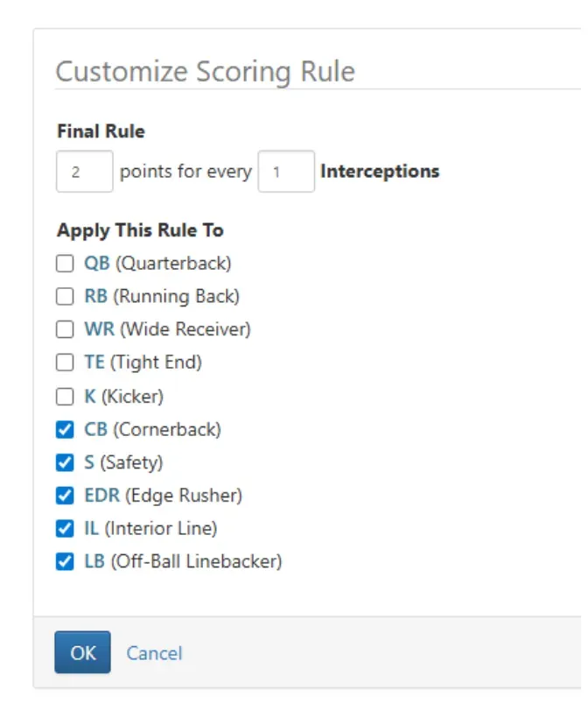Disable the LB Off-Ball Linebacker checkbox

click(x=65, y=562)
